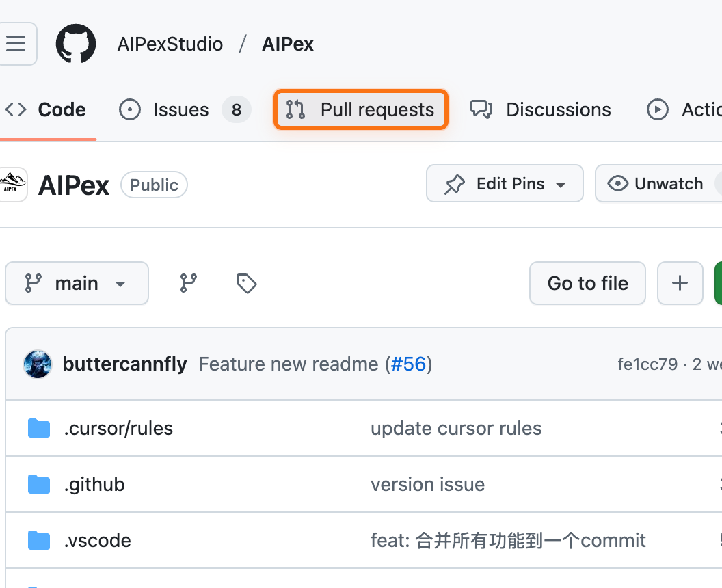Open the hamburger navigation menu
Screen dimensions: 722x588
(x=16, y=44)
